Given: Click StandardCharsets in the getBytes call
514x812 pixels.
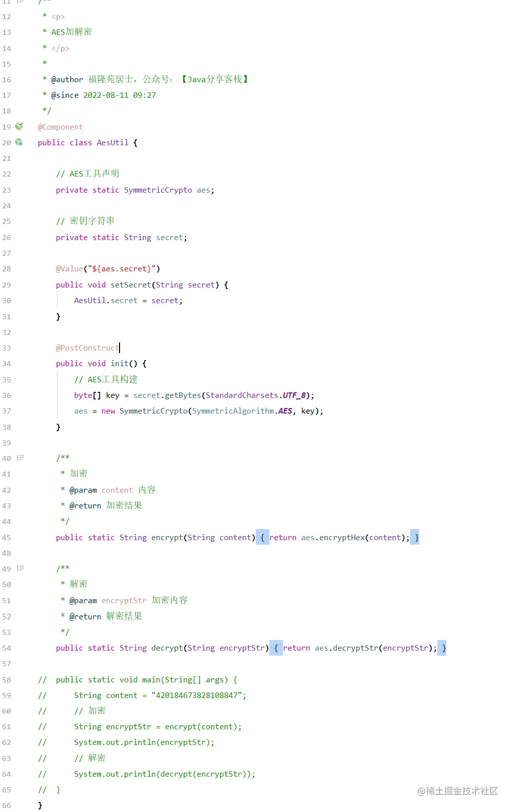Looking at the screenshot, I should pyautogui.click(x=242, y=395).
